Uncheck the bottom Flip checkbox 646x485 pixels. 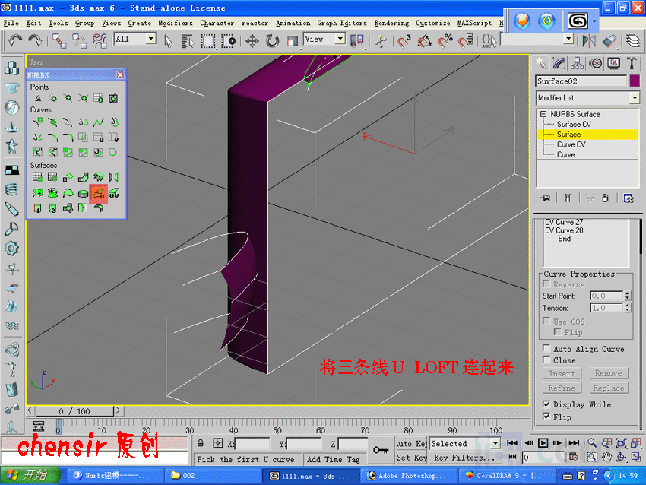(x=547, y=417)
